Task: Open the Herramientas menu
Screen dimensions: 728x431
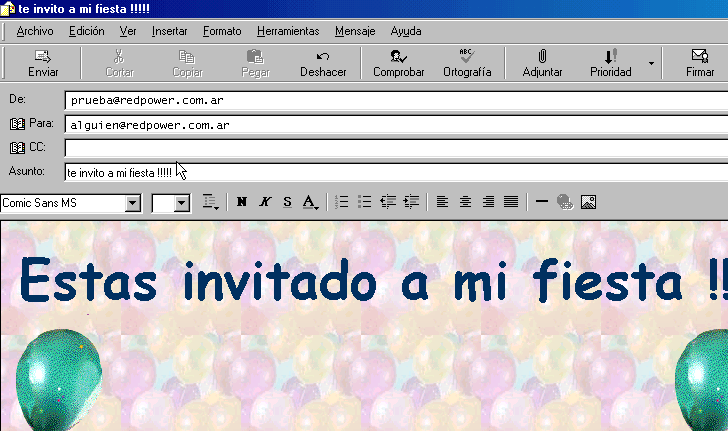Action: (x=288, y=31)
